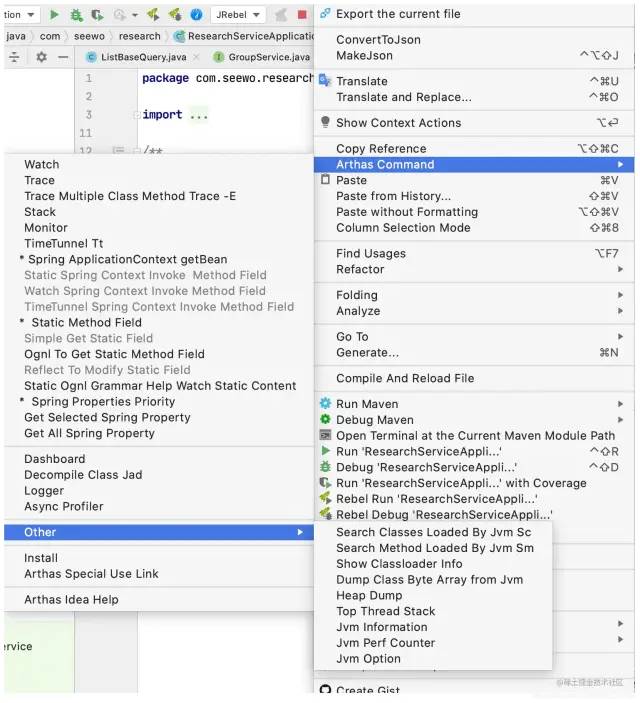Viewport: 640px width, 703px height.
Task: Select Search Classes Loaded By Jvm Sc
Action: point(434,533)
